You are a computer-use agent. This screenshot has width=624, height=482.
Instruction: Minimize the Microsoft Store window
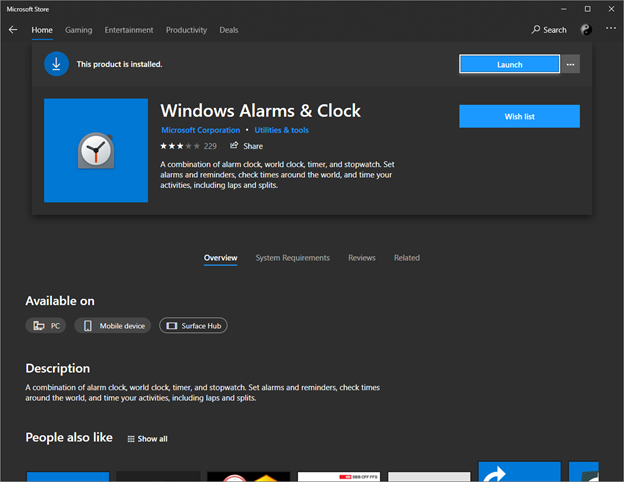564,9
